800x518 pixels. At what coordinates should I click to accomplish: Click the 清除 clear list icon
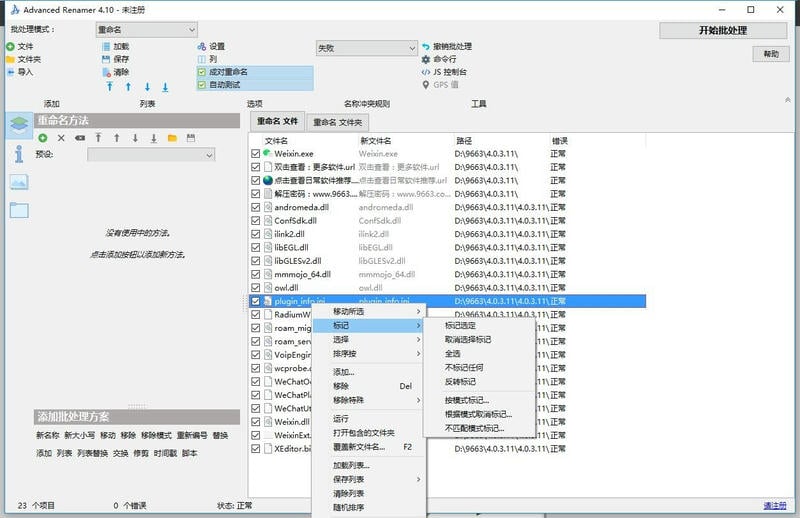click(x=106, y=72)
